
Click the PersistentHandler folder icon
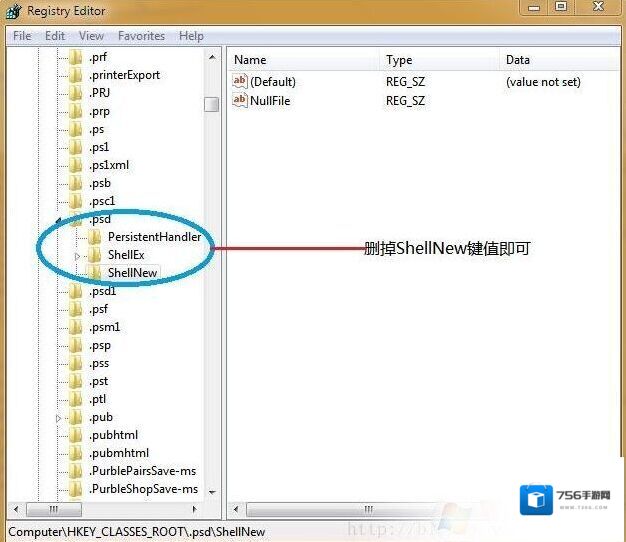click(95, 237)
